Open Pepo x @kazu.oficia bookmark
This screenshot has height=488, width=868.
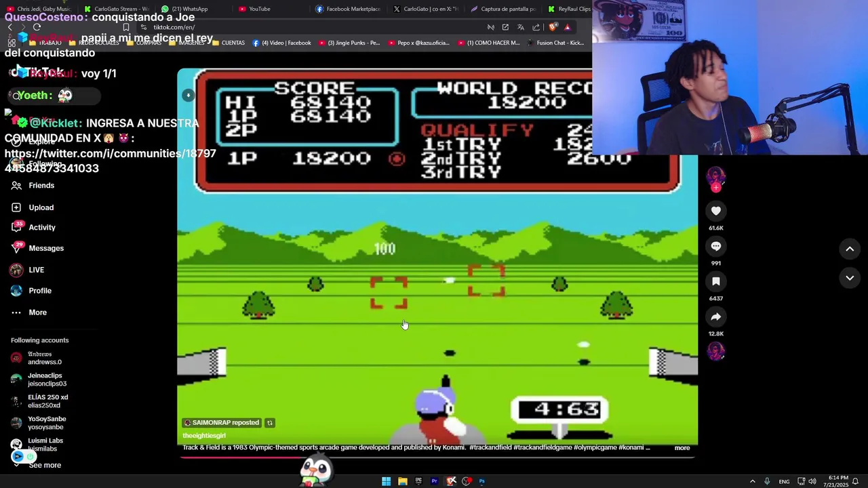(x=418, y=43)
